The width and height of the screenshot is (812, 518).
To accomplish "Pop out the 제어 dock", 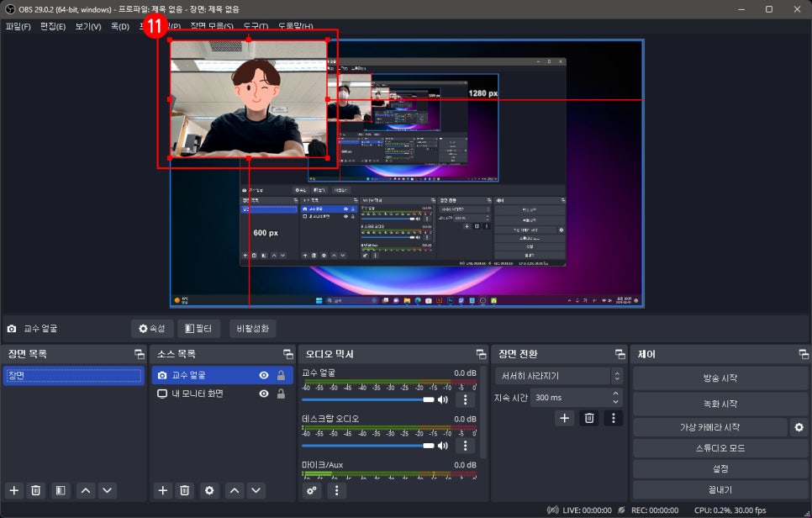I will [x=804, y=354].
